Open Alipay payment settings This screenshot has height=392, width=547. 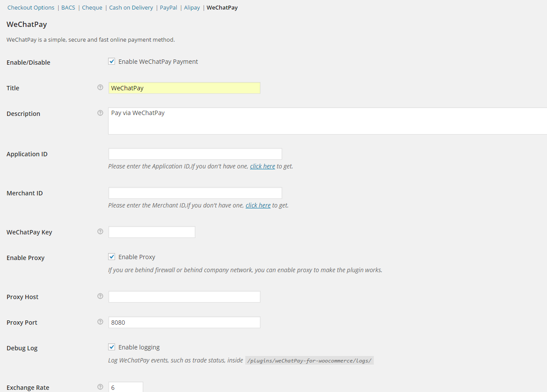(192, 7)
